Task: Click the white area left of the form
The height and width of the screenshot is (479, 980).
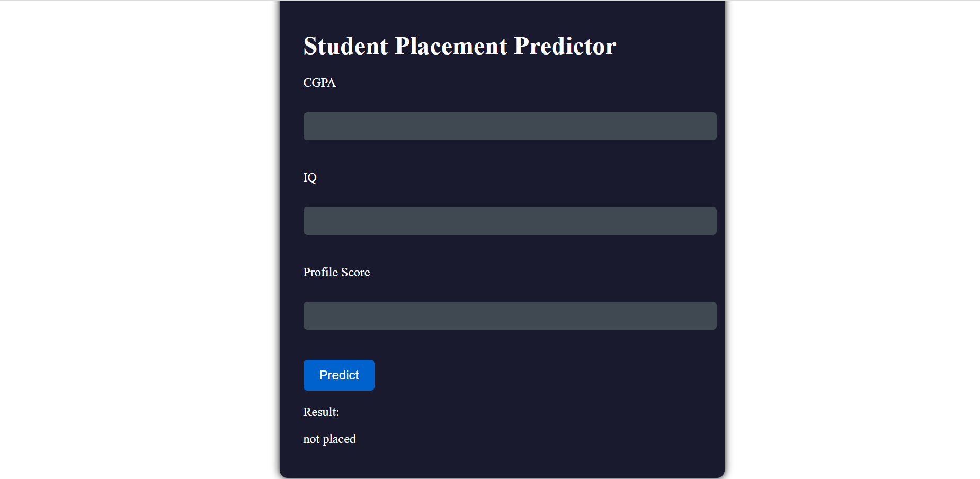Action: (x=132, y=238)
